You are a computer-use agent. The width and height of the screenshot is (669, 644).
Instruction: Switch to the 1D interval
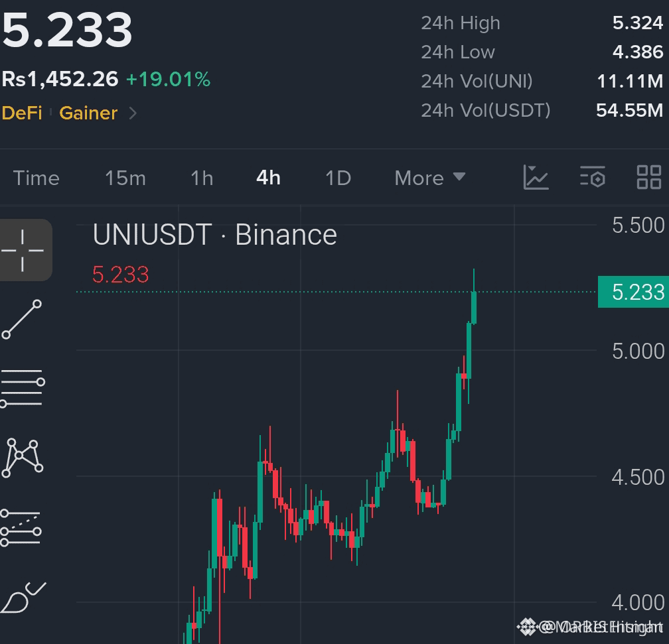pyautogui.click(x=338, y=178)
